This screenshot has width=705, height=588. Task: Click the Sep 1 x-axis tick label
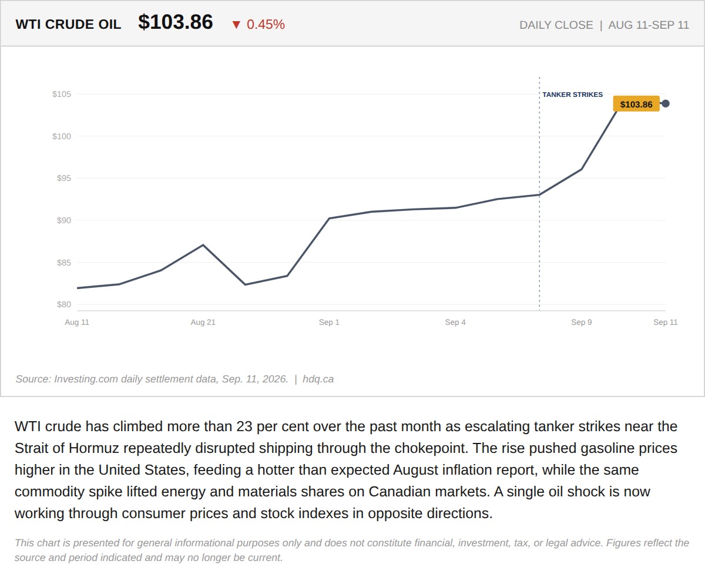(329, 322)
